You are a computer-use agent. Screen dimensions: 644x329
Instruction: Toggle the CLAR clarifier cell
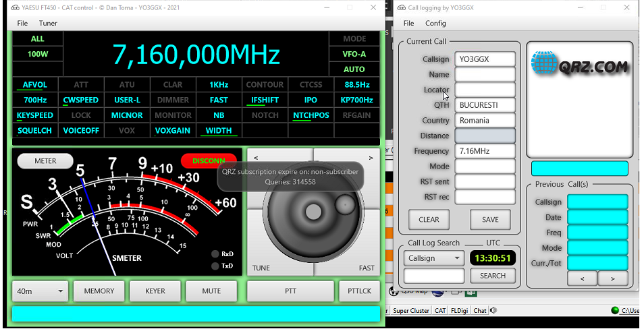coord(173,85)
